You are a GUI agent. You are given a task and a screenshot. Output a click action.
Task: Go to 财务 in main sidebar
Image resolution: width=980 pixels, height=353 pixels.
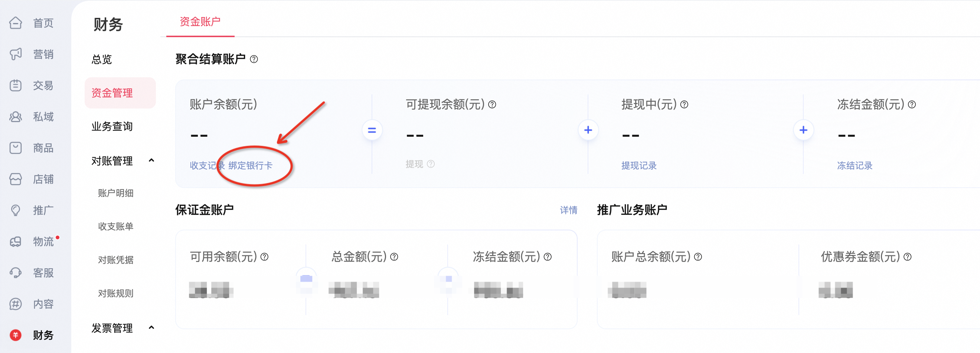coord(43,336)
